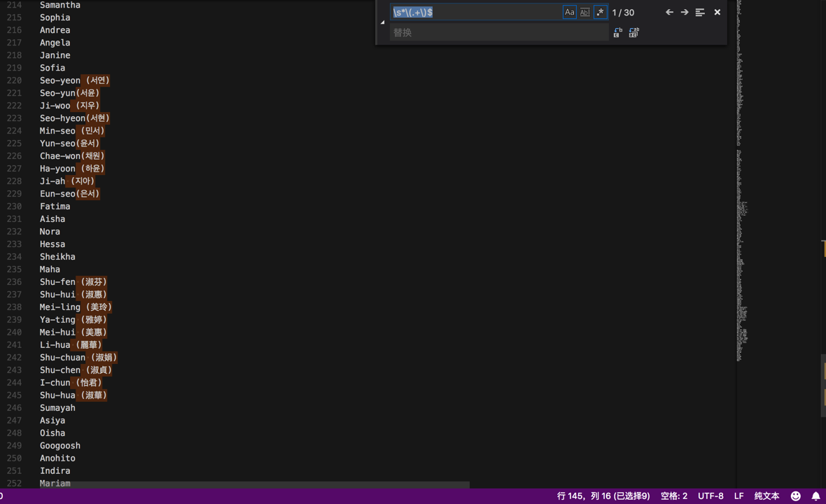Click the name Anohito
This screenshot has width=826, height=504.
click(x=57, y=458)
